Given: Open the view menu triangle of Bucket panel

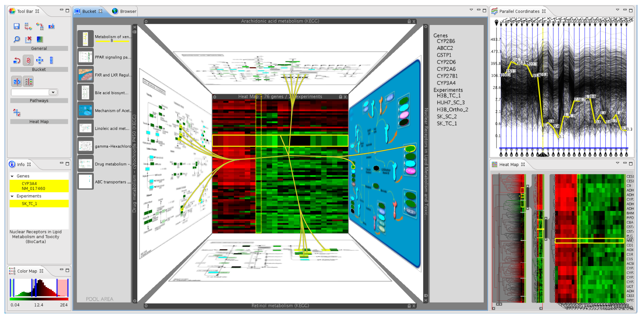Looking at the screenshot, I should pos(471,10).
